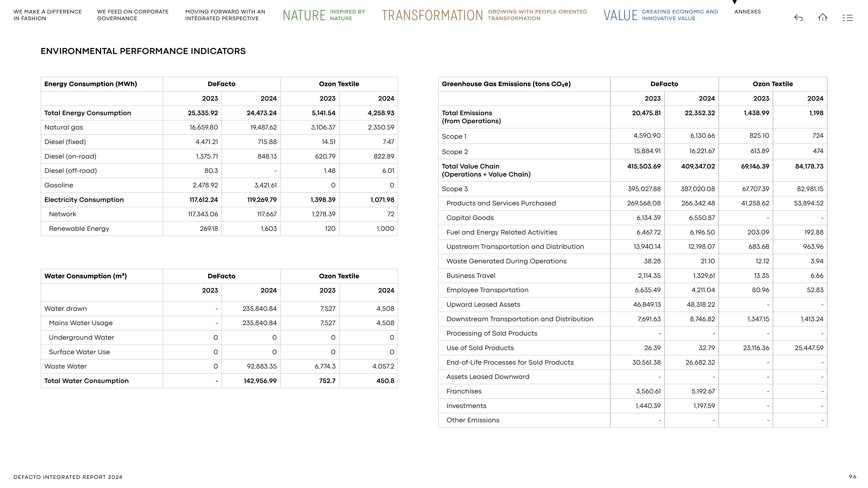Select the 'Underground Water' row label
The image size is (868, 488).
click(82, 337)
